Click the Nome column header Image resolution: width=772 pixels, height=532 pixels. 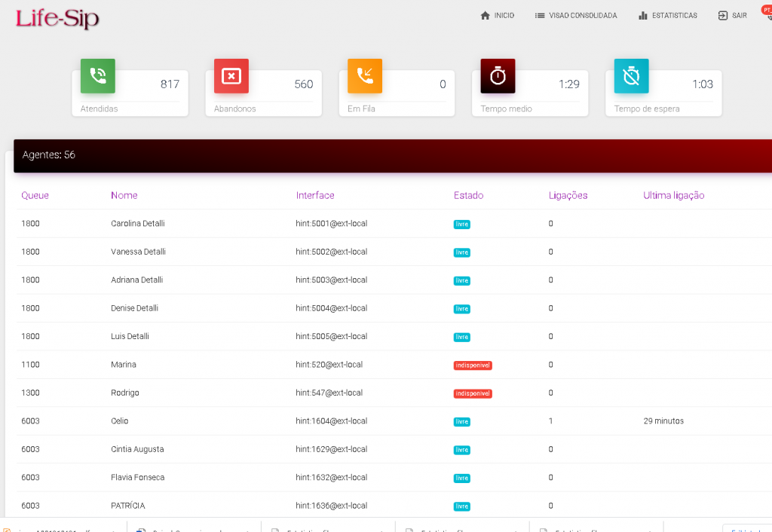click(124, 195)
